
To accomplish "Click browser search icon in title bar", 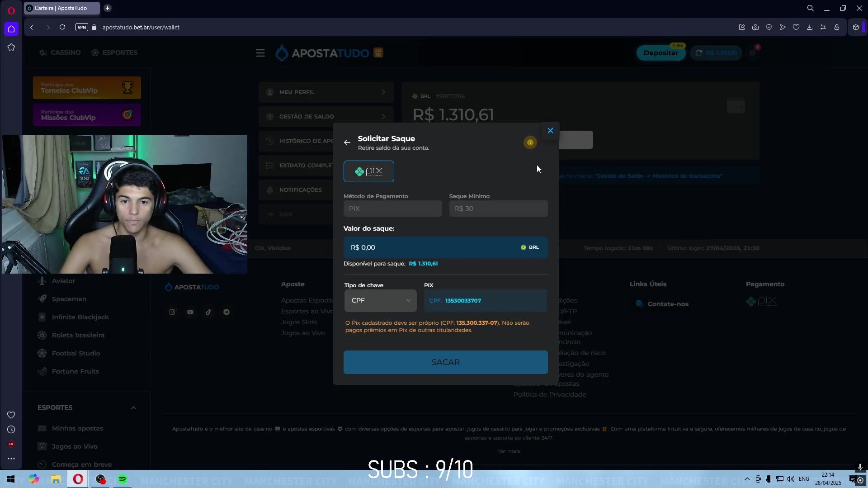I will coord(811,8).
